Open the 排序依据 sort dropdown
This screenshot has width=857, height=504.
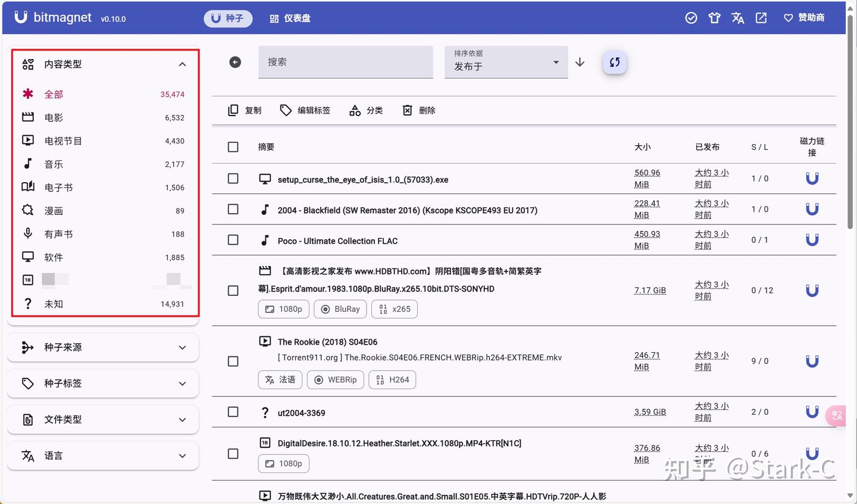point(506,62)
